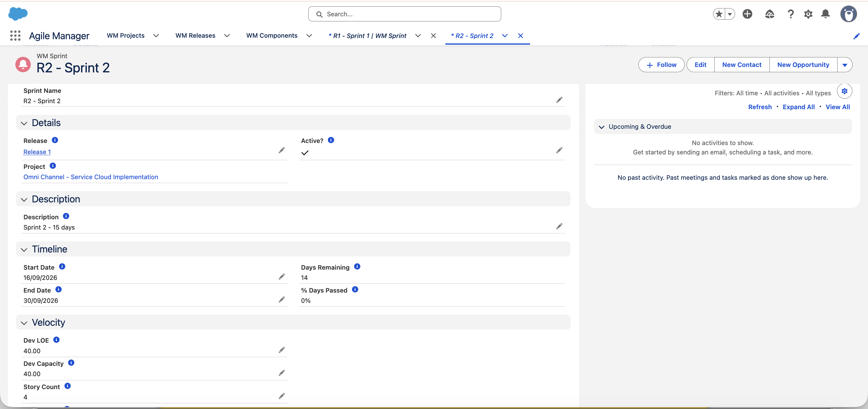The width and height of the screenshot is (868, 409).
Task: Open the WM Components dropdown arrow
Action: pos(309,35)
